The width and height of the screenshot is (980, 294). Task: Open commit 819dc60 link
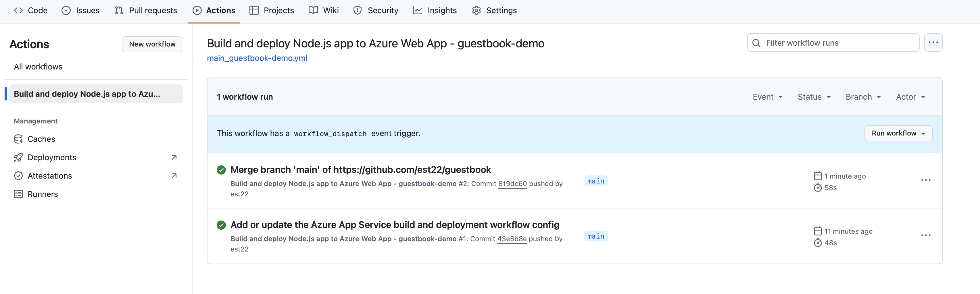click(512, 184)
